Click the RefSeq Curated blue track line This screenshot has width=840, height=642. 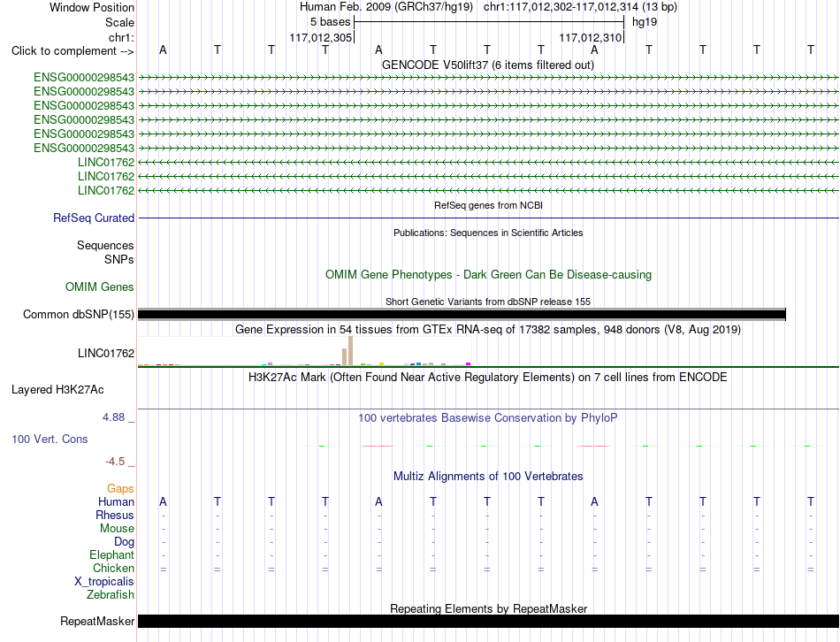[488, 218]
